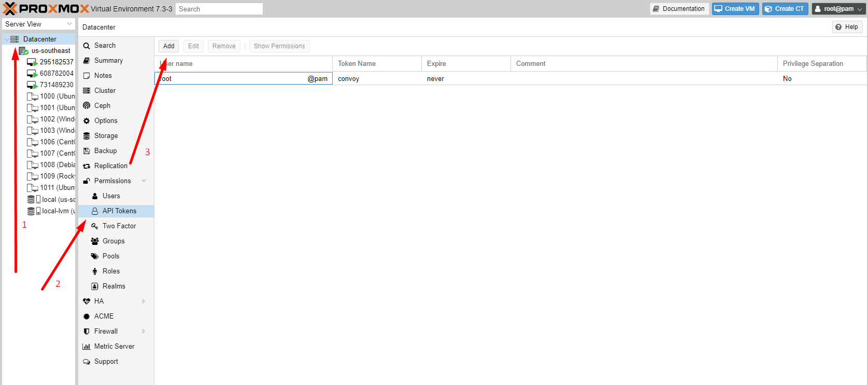This screenshot has width=868, height=385.
Task: Click Create VM
Action: 735,9
